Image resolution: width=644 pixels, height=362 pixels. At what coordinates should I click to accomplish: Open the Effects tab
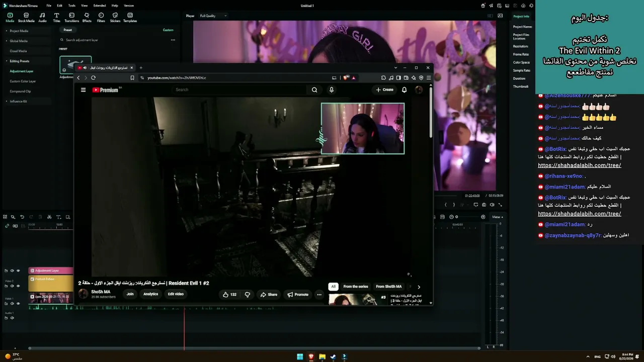pos(87,18)
